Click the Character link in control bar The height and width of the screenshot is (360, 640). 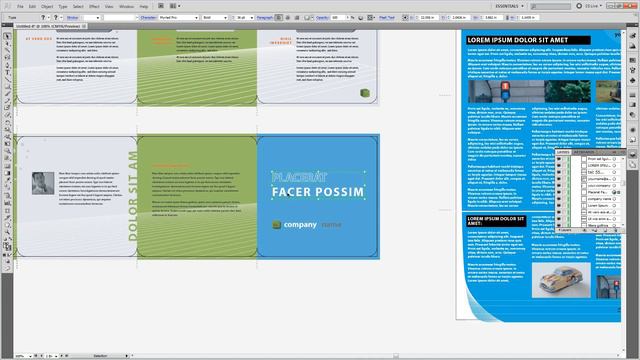[148, 18]
